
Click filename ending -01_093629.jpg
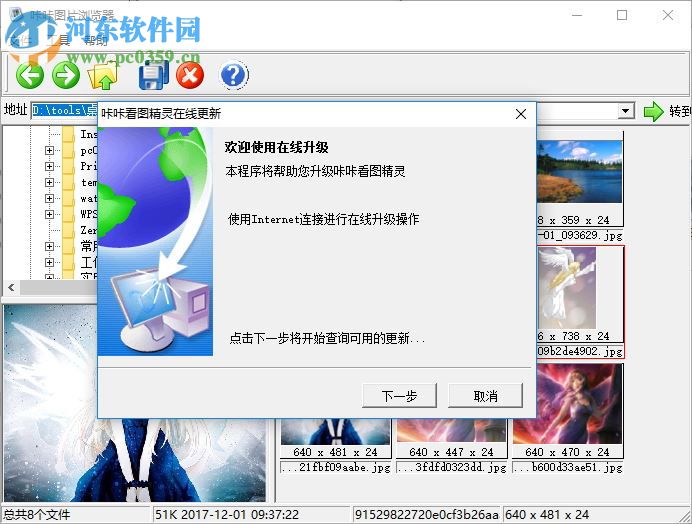point(580,235)
